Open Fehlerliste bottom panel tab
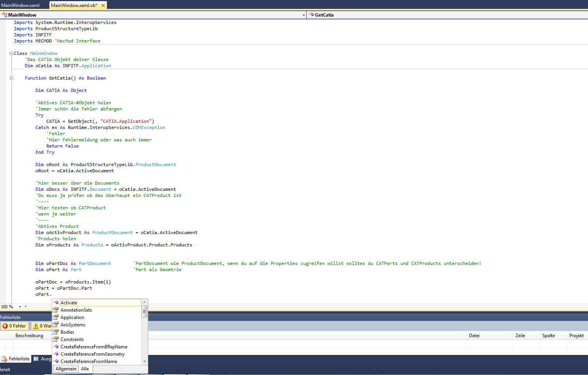 click(x=15, y=359)
